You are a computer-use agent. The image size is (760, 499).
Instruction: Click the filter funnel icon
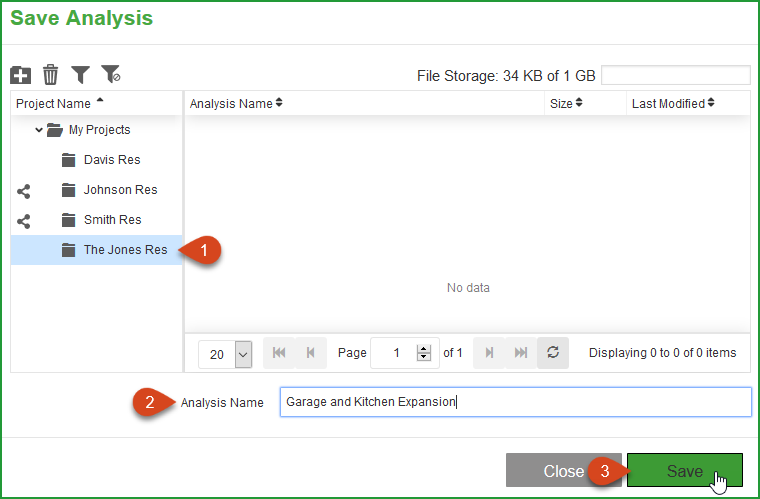coord(80,75)
